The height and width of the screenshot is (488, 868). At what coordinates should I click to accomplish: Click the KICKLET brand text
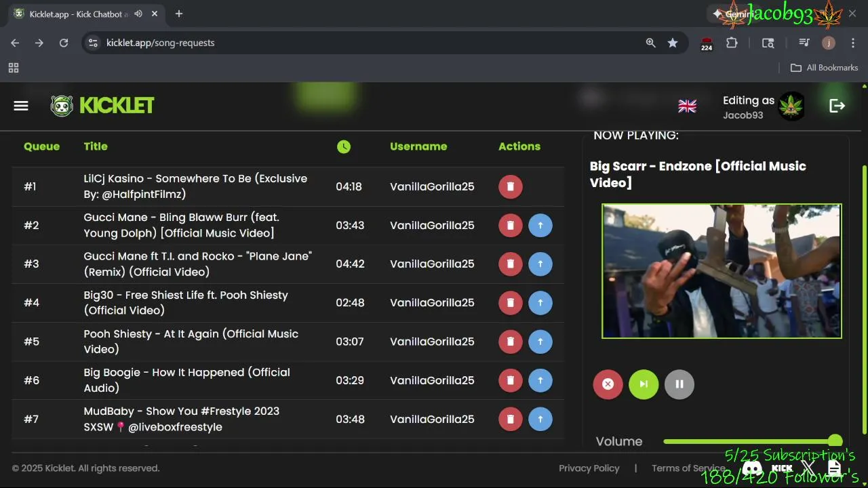(117, 106)
